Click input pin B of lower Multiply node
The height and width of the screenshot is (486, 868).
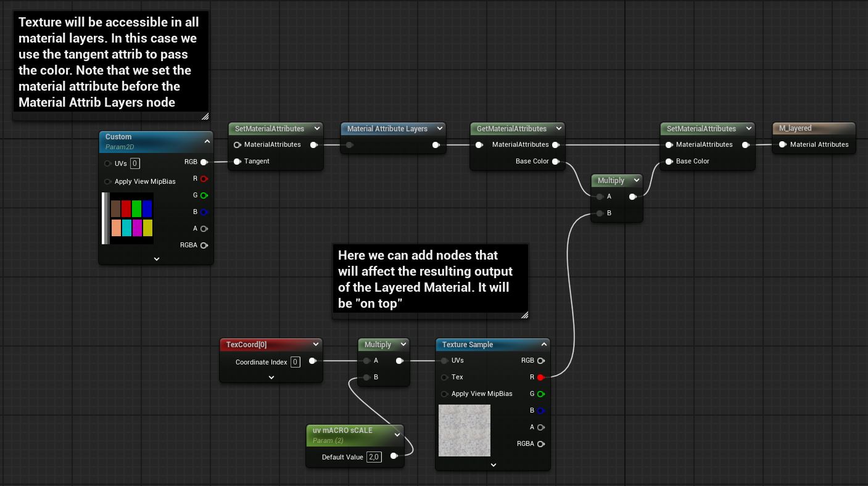point(366,377)
